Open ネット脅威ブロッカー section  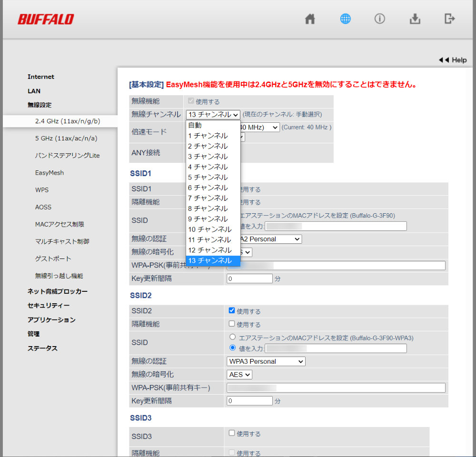[x=58, y=291]
